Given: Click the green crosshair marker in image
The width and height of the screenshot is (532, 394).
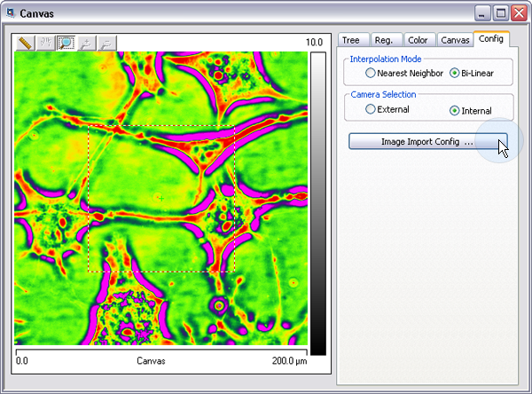Looking at the screenshot, I should coord(161,199).
